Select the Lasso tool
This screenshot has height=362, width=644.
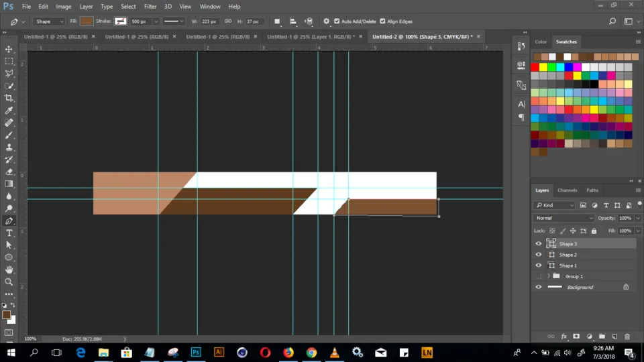click(x=9, y=74)
